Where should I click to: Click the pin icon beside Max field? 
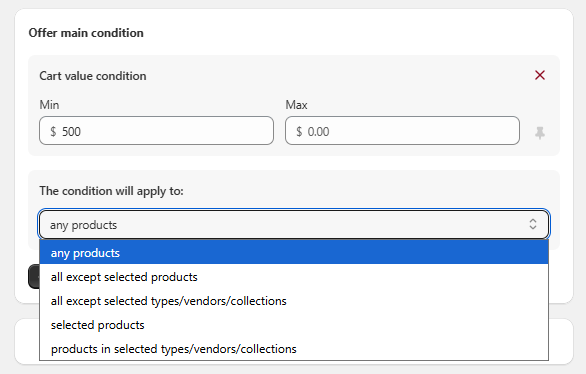pyautogui.click(x=540, y=133)
